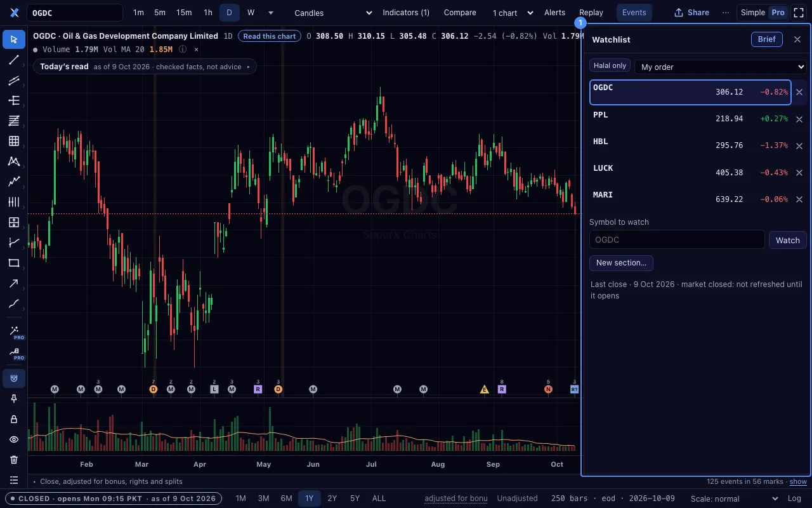
Task: Switch to Pro mode
Action: coord(778,13)
